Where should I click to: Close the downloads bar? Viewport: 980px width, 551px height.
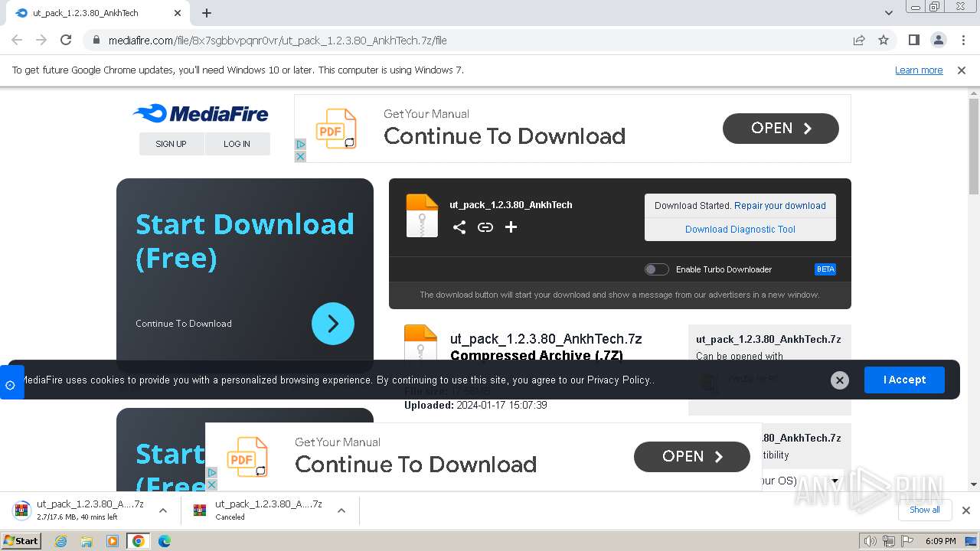(x=965, y=510)
